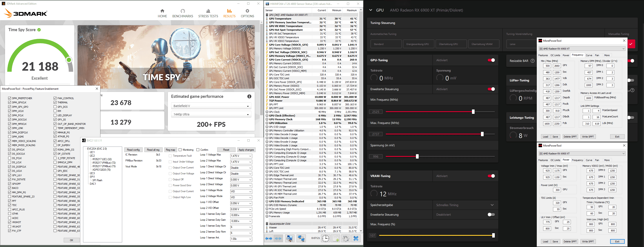Open the Speicherzeitgabe Schnelles Timing dropdown

[x=465, y=205]
